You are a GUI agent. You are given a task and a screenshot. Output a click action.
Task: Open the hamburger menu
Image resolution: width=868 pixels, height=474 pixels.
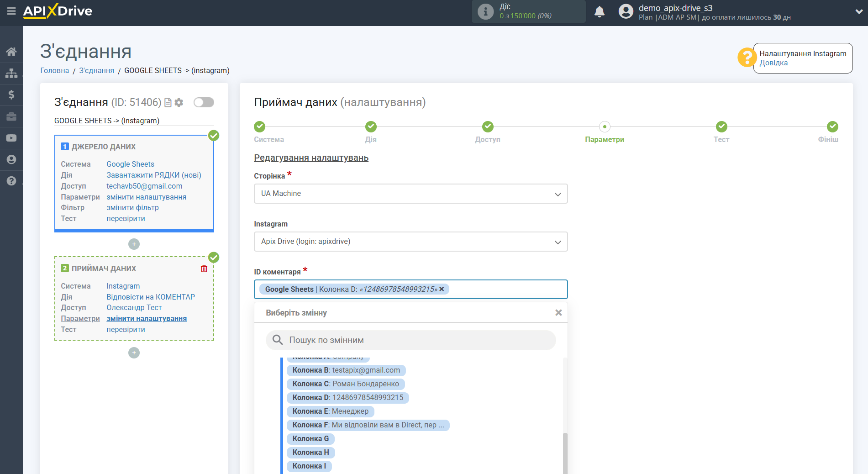11,11
